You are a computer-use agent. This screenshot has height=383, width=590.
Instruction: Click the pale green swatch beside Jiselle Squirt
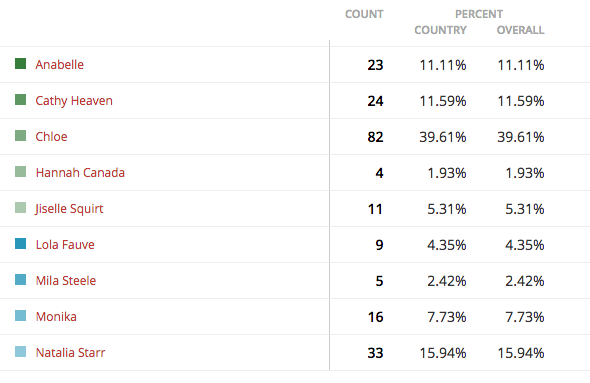pos(20,208)
